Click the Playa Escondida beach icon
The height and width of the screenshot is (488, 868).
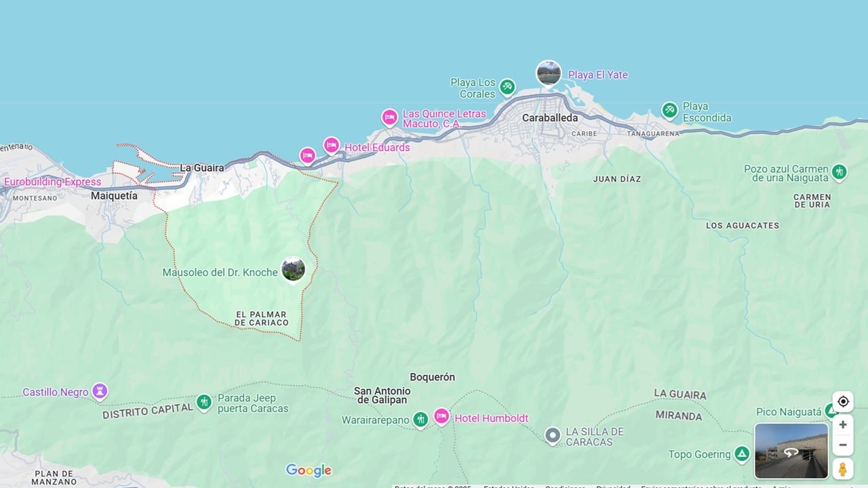click(669, 110)
